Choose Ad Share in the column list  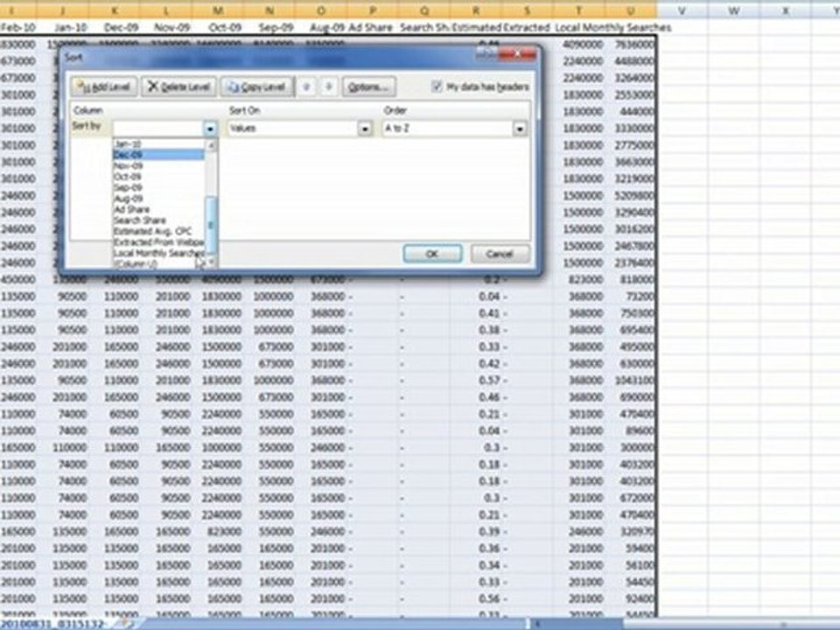tap(158, 209)
